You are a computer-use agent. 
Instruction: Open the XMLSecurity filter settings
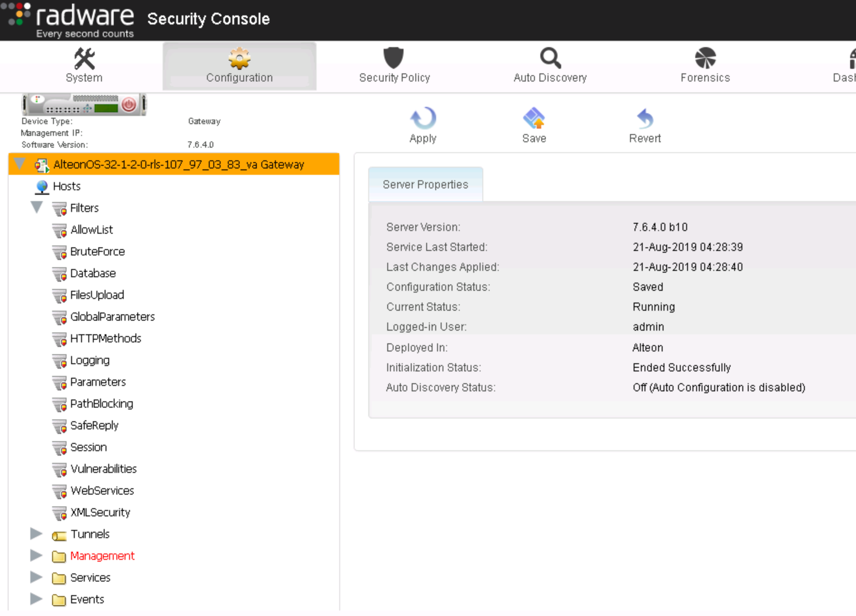point(100,512)
